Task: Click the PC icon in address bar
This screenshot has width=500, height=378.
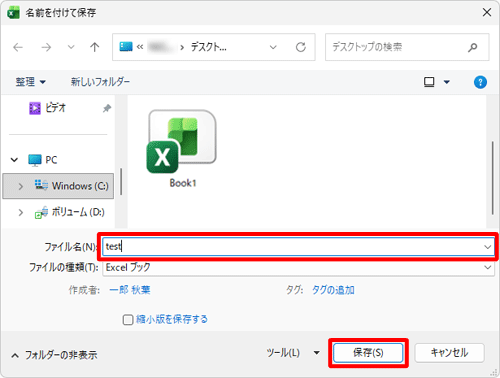Action: [x=126, y=47]
